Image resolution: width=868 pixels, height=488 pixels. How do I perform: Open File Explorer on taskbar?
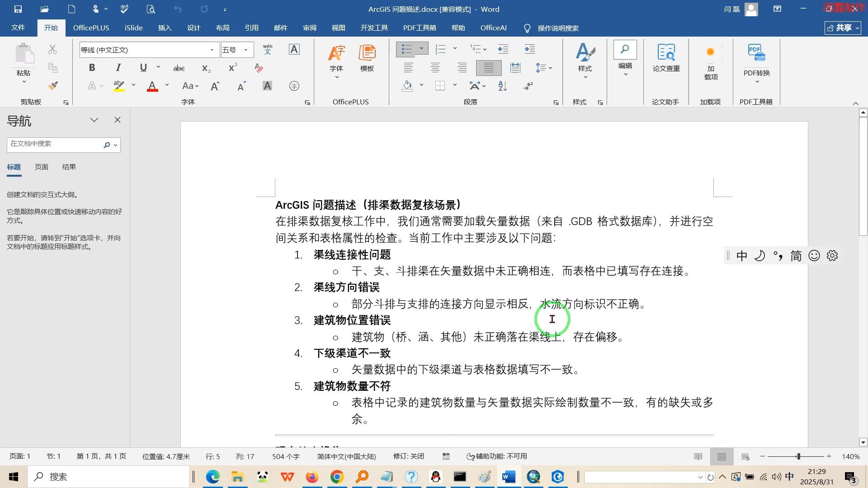pyautogui.click(x=237, y=477)
